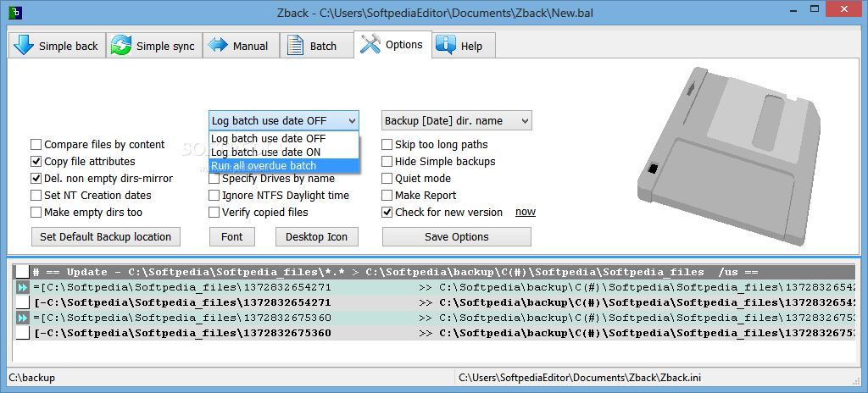Uncheck Copy file attributes
Image resolution: width=868 pixels, height=393 pixels.
[x=83, y=162]
